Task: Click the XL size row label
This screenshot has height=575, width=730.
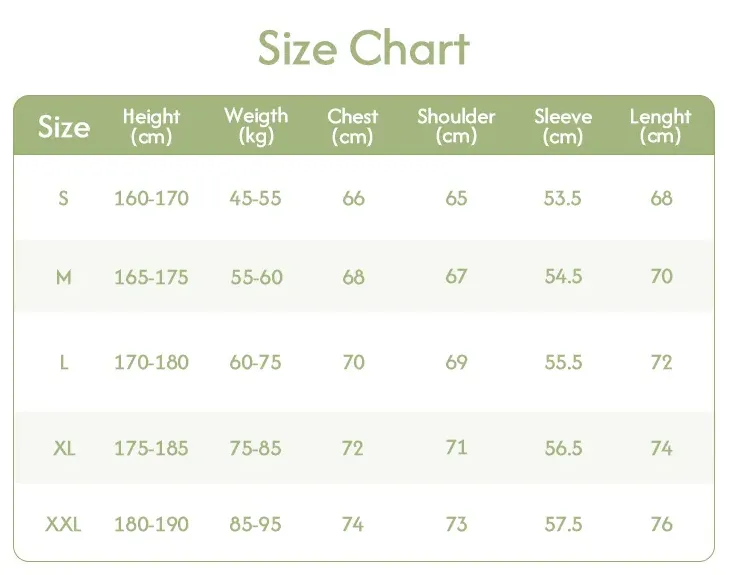Action: coord(64,448)
